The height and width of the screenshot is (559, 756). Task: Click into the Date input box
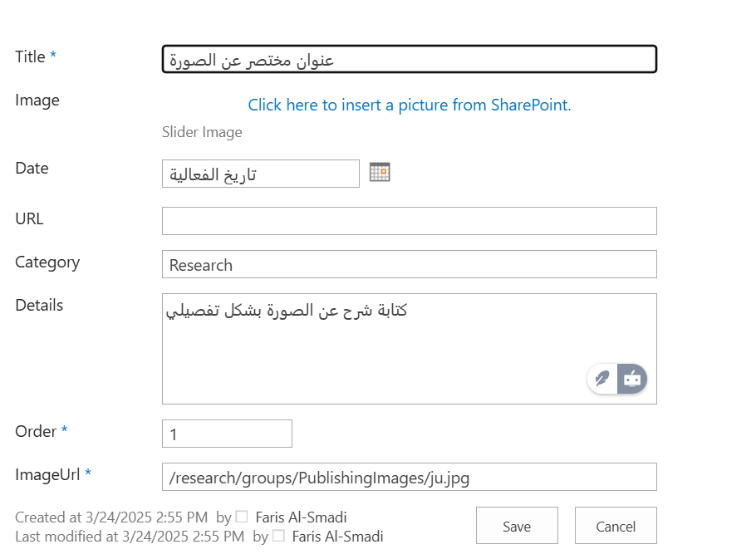click(x=260, y=174)
